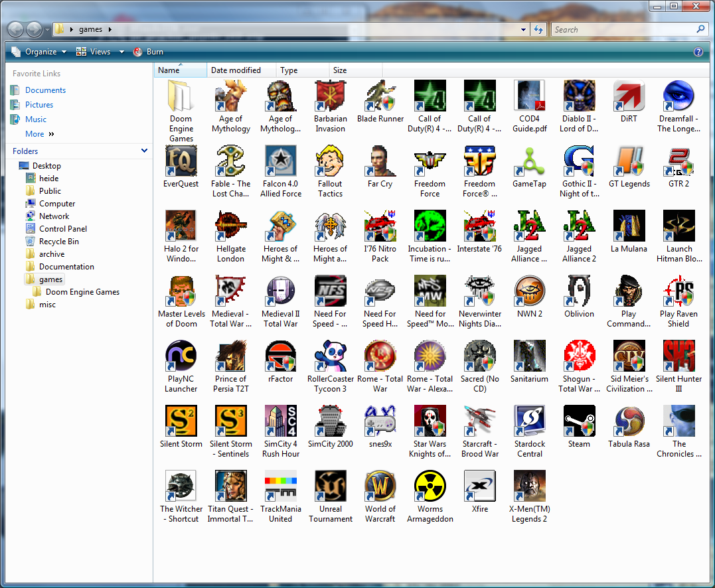Select Computer in the folder tree
The width and height of the screenshot is (715, 588).
pyautogui.click(x=57, y=204)
